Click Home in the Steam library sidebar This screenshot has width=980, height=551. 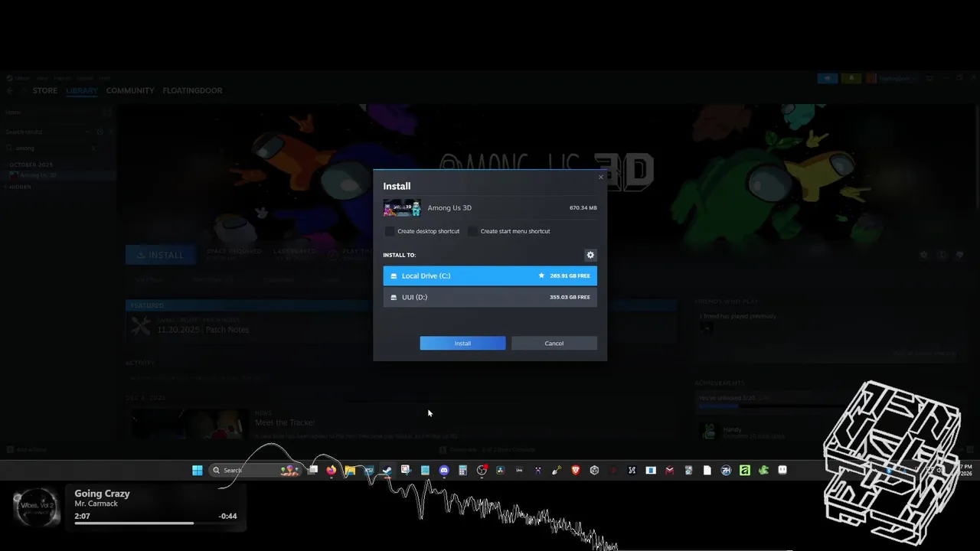coord(13,112)
